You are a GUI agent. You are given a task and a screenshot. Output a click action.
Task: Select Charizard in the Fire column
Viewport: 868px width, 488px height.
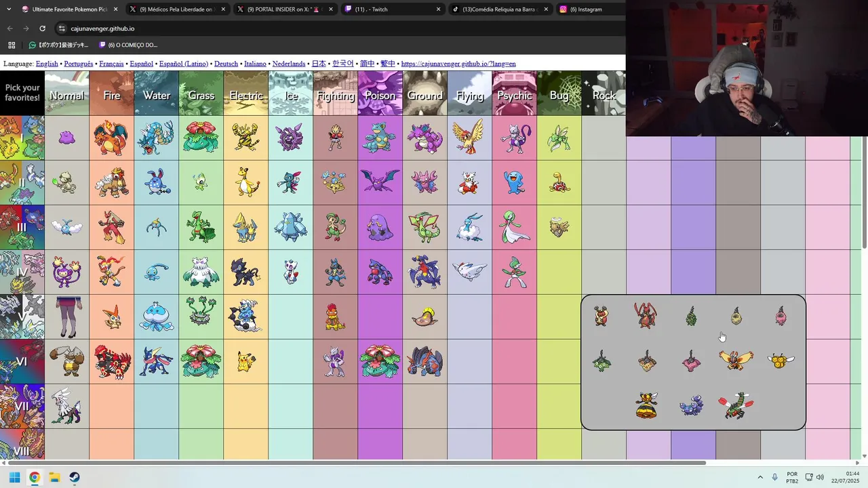click(x=112, y=138)
